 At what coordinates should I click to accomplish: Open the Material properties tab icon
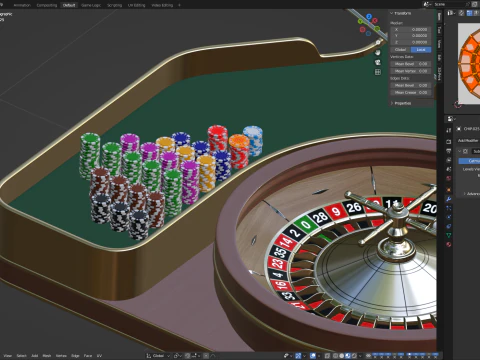[449, 244]
